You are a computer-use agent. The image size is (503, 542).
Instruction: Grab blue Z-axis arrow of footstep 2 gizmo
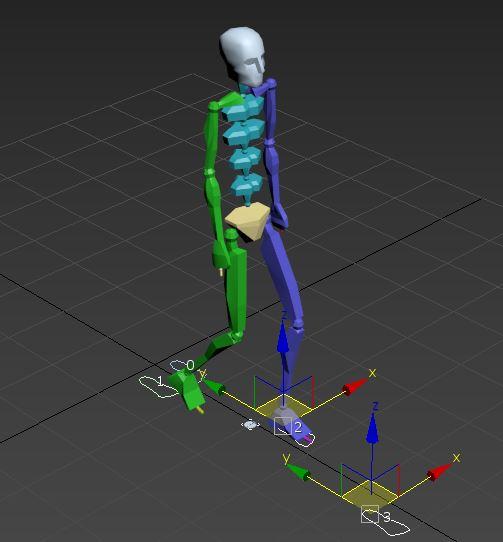283,337
